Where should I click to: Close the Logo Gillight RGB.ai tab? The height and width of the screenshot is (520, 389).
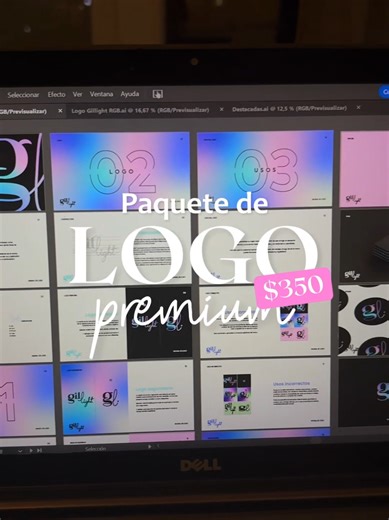coord(221,109)
